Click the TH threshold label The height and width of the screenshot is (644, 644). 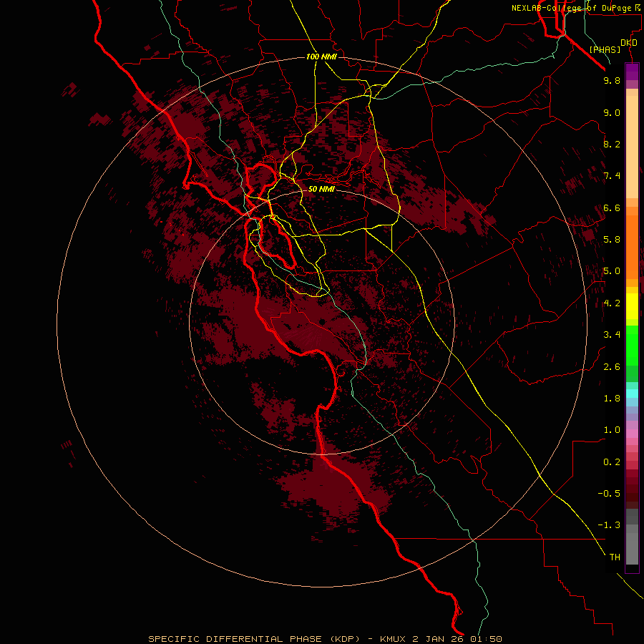(x=615, y=557)
